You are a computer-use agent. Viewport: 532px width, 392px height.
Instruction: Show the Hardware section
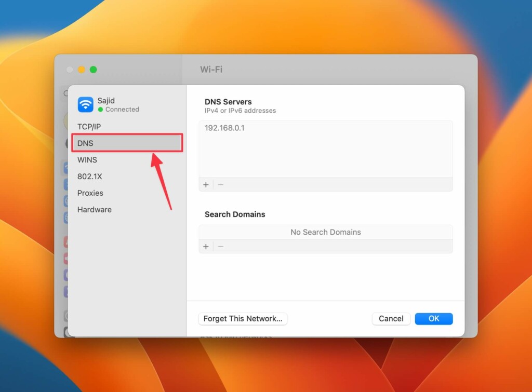coord(95,209)
